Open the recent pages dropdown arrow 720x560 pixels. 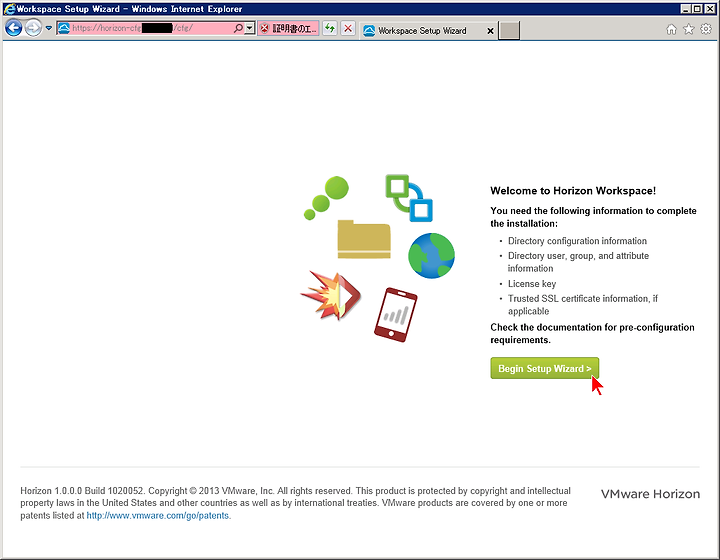(x=49, y=28)
